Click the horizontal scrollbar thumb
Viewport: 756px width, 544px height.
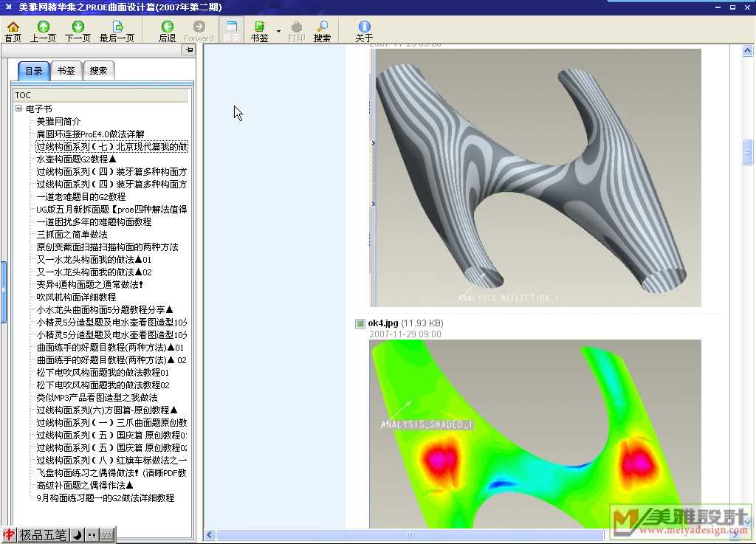[x=410, y=534]
